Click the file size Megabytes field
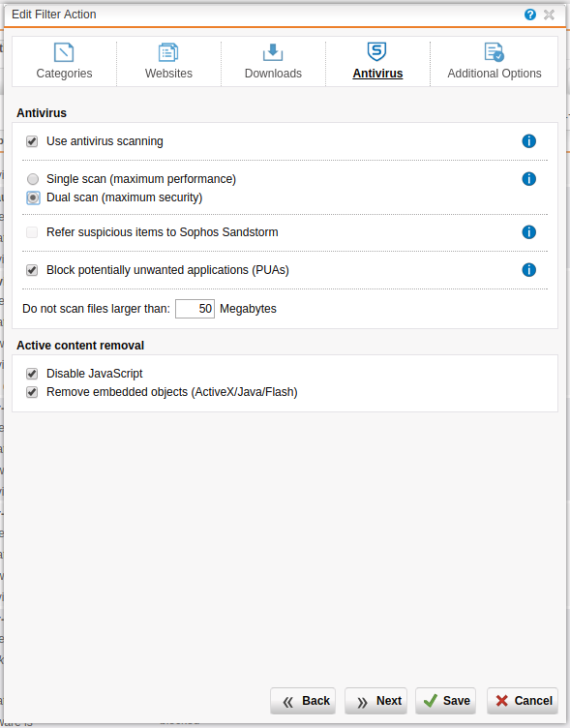570x728 pixels. tap(195, 309)
